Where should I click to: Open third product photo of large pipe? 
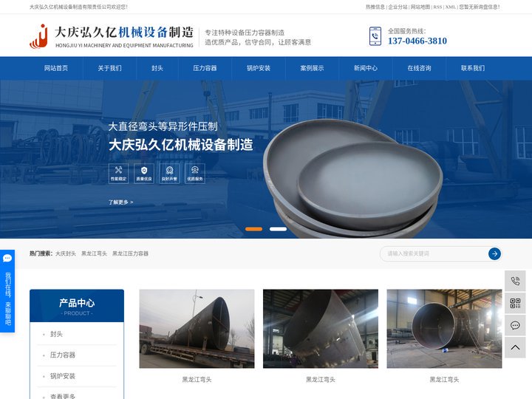pyautogui.click(x=445, y=329)
